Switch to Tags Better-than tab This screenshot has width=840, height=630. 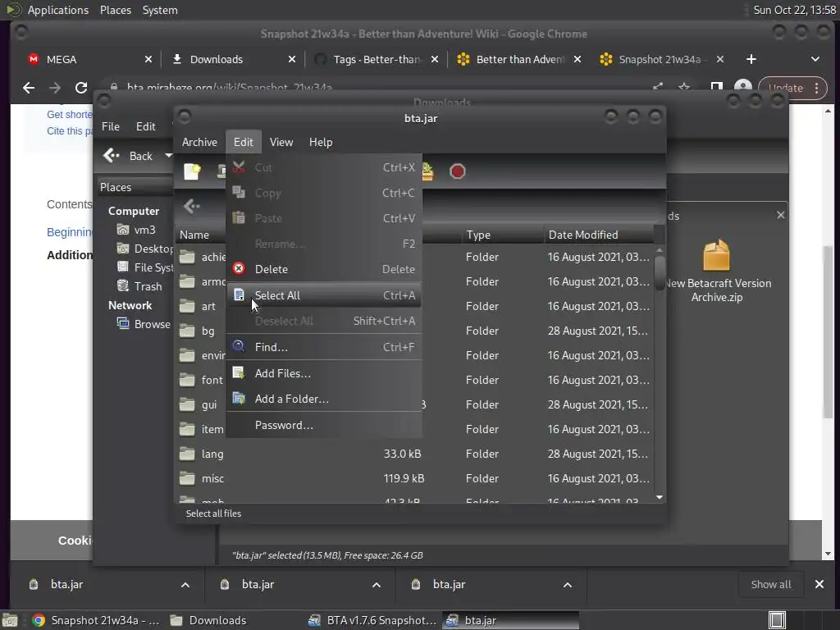pyautogui.click(x=375, y=59)
